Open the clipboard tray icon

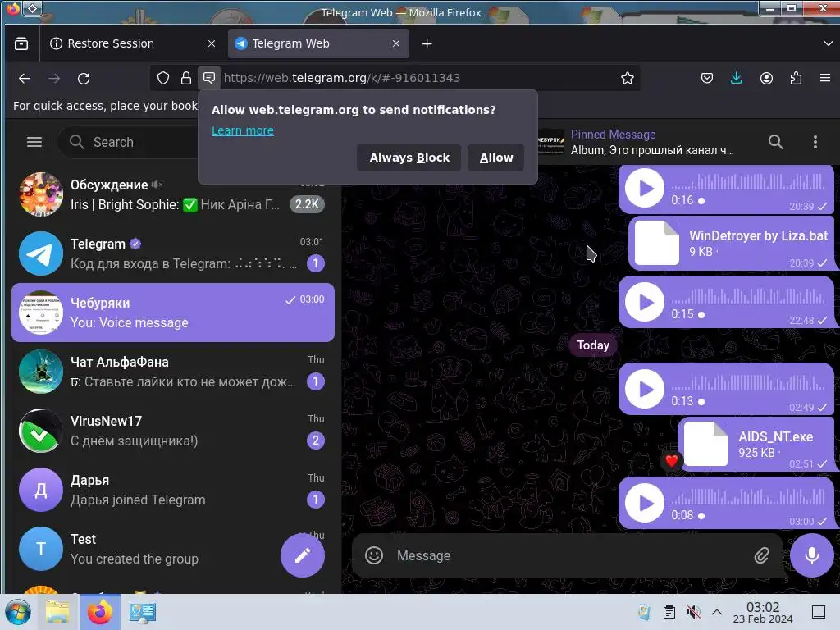(x=669, y=612)
